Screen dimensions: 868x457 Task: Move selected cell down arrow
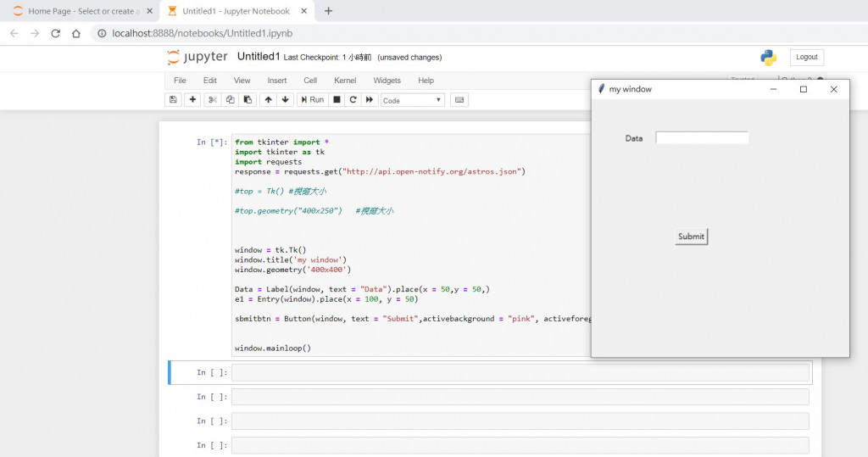click(x=285, y=100)
